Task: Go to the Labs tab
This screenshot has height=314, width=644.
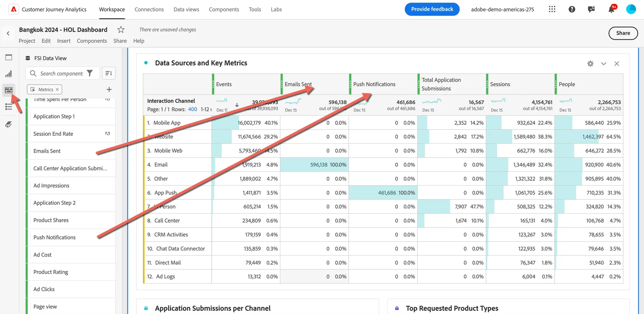Action: [x=276, y=9]
